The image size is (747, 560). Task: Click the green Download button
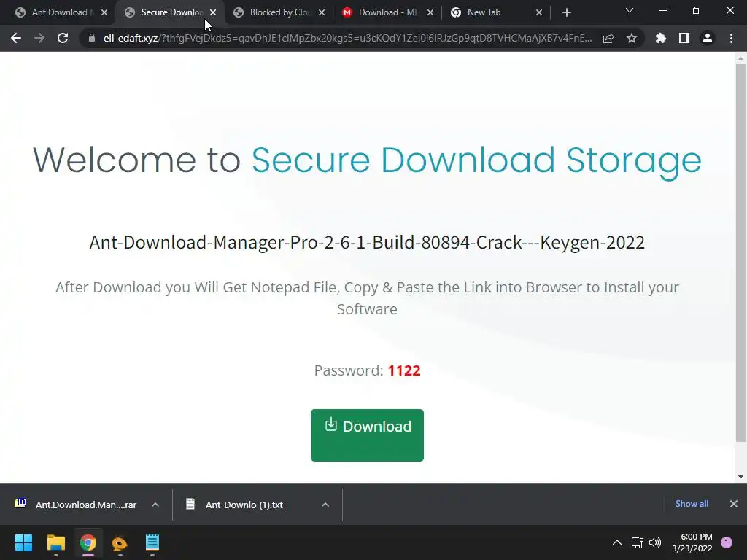tap(367, 435)
